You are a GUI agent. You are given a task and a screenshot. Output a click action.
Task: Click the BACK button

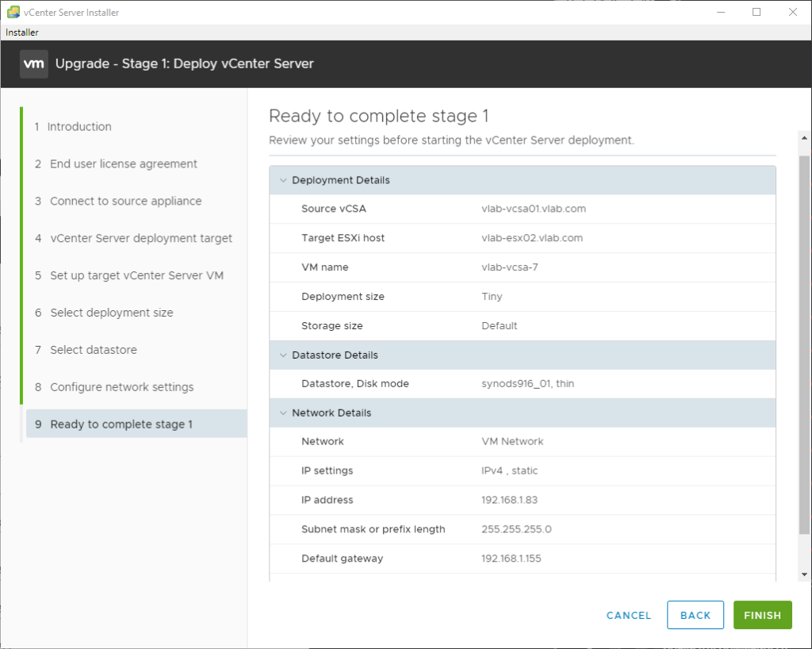(695, 616)
